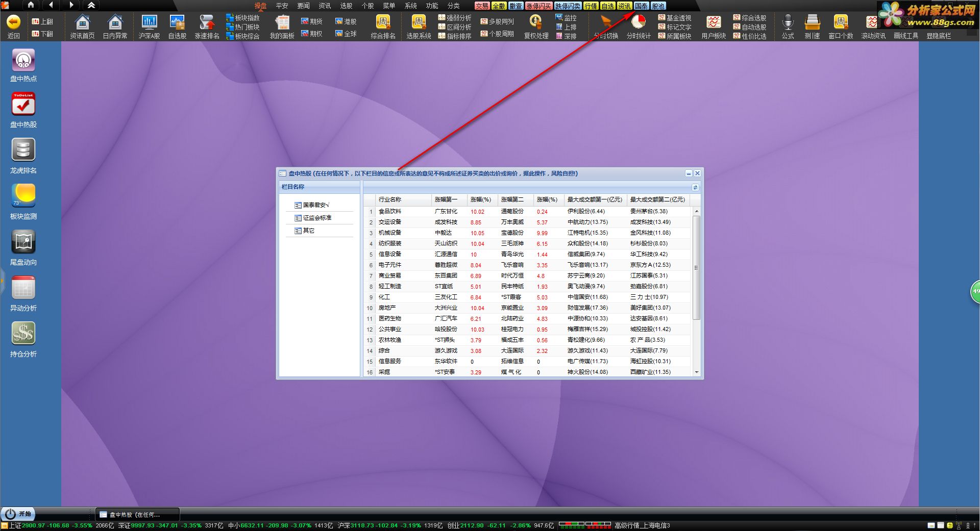980x531 pixels.
Task: Open 日内异常 house icon
Action: click(115, 22)
